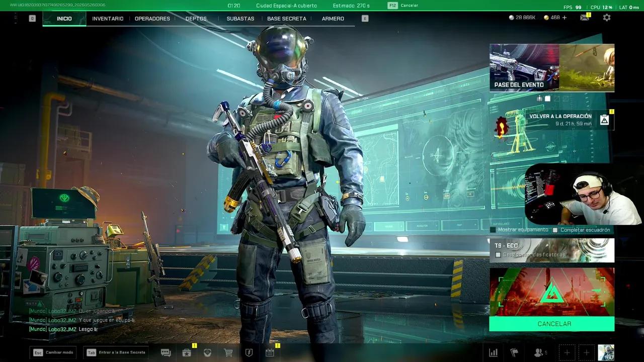Add teammate in second empty squad slot
The height and width of the screenshot is (362, 644).
click(x=586, y=352)
